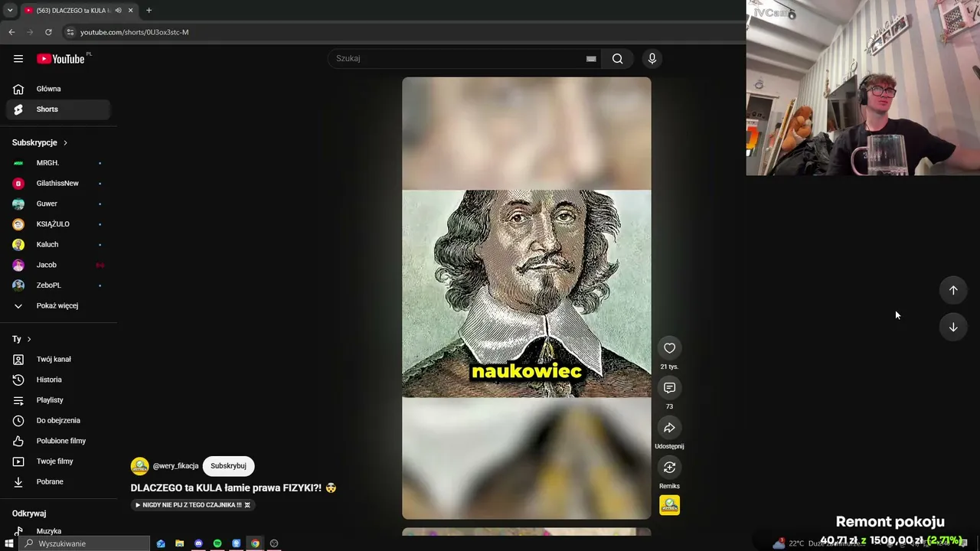Open Discord from the taskbar
Image resolution: width=980 pixels, height=551 pixels.
tap(198, 543)
